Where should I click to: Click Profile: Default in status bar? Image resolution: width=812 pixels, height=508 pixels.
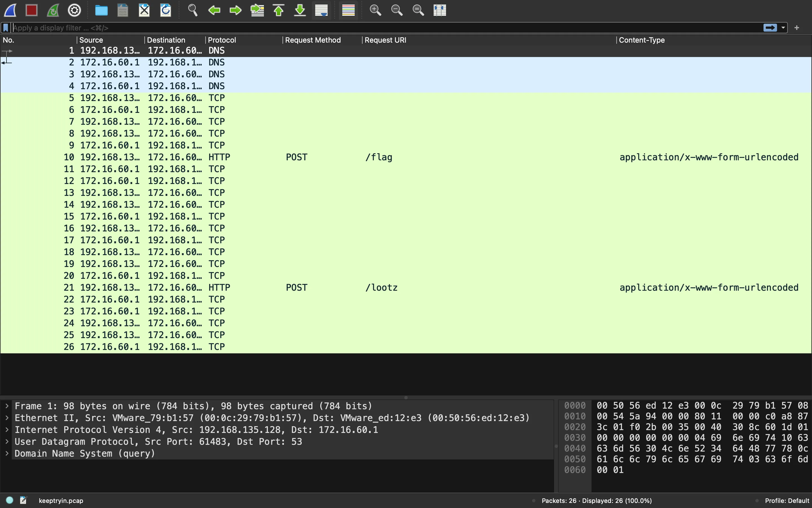pos(787,501)
